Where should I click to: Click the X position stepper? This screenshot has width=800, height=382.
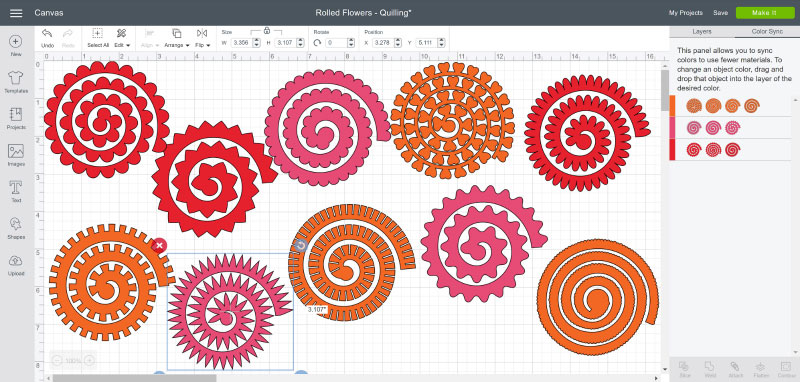tap(398, 43)
